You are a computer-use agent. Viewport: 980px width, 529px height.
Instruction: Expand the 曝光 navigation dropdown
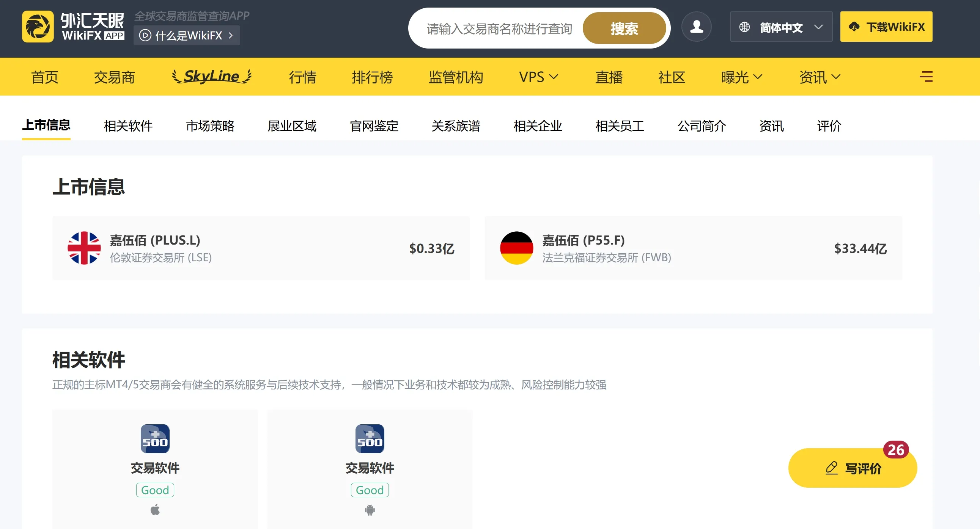[x=741, y=77]
